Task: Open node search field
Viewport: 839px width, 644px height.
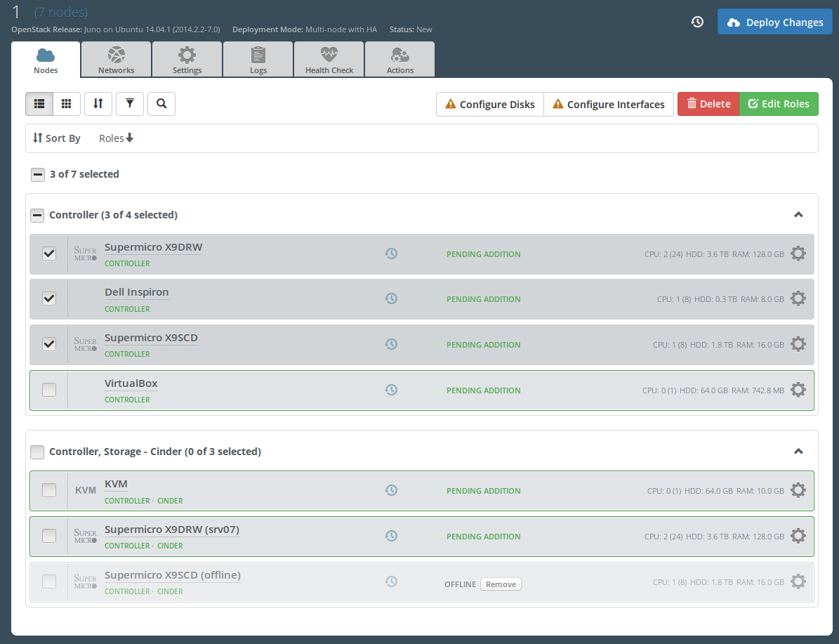Action: tap(161, 104)
